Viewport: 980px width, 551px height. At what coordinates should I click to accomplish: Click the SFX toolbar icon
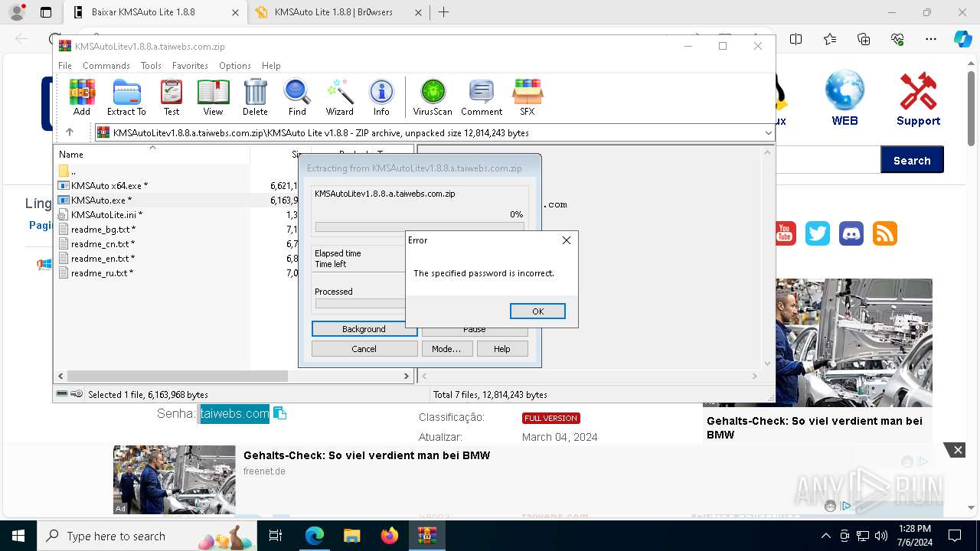pos(527,97)
